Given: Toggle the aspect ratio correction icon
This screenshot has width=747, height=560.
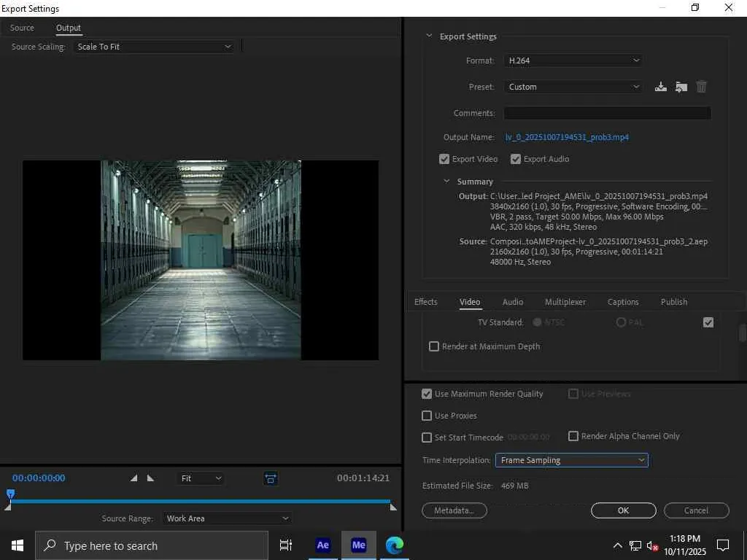Looking at the screenshot, I should 271,478.
